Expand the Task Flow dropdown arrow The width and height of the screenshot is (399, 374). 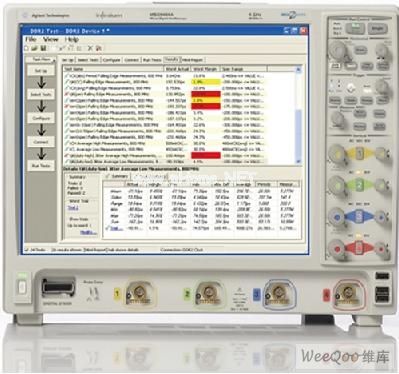53,60
